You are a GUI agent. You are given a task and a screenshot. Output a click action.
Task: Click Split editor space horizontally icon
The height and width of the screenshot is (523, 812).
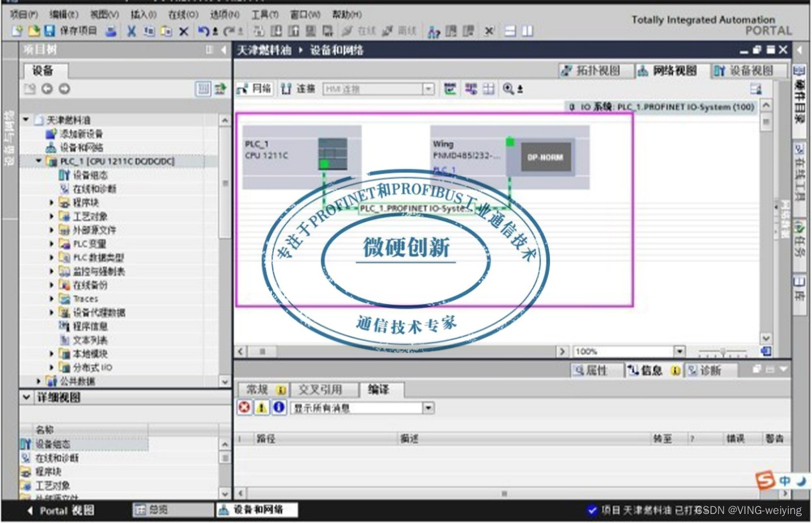[510, 31]
